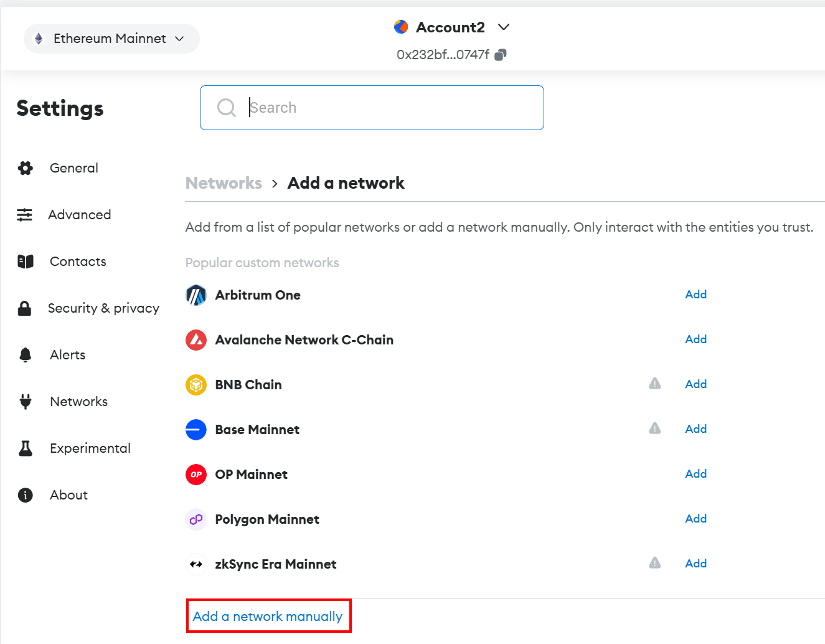Copy address 0x232bf...0747f icon
The height and width of the screenshot is (644, 825).
pos(501,55)
